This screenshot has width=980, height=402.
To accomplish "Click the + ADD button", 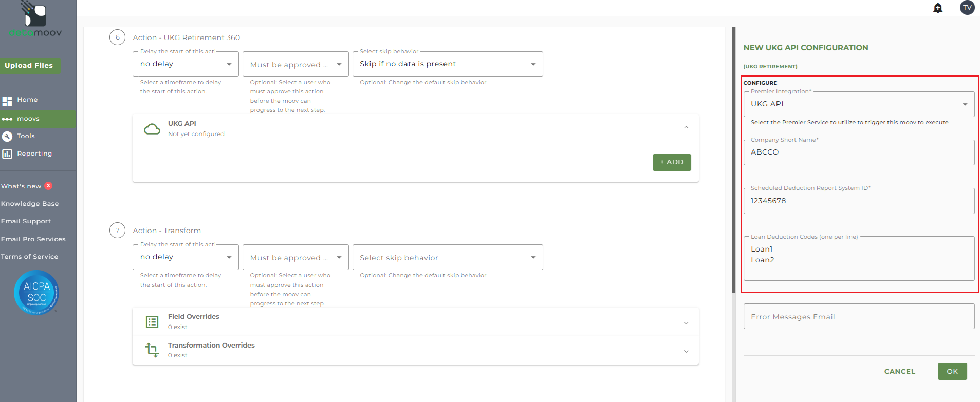I will [672, 162].
